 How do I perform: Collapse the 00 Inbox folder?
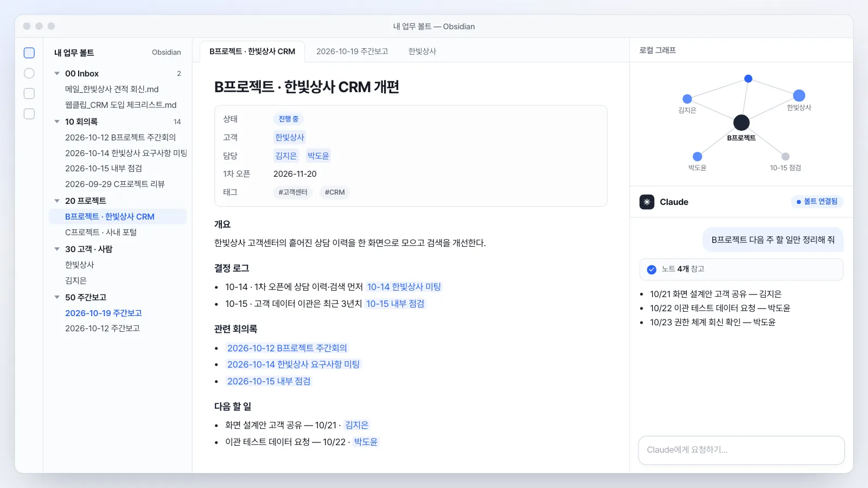click(57, 74)
